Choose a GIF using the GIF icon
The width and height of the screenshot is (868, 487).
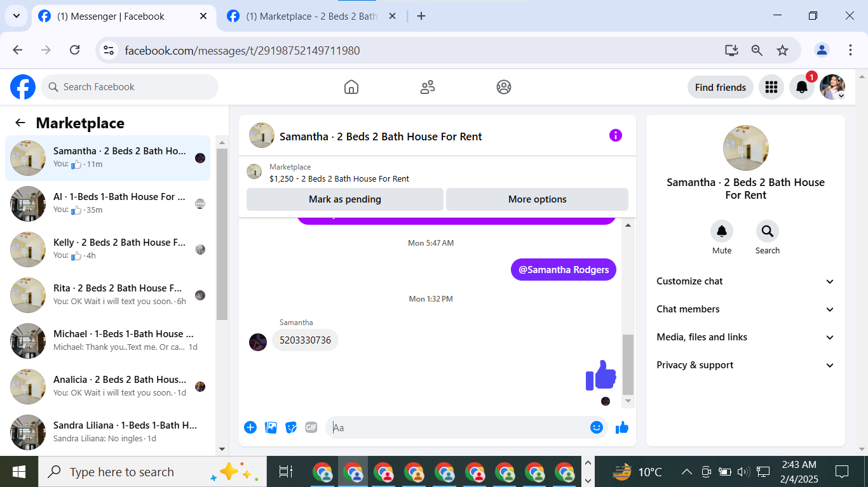click(311, 427)
